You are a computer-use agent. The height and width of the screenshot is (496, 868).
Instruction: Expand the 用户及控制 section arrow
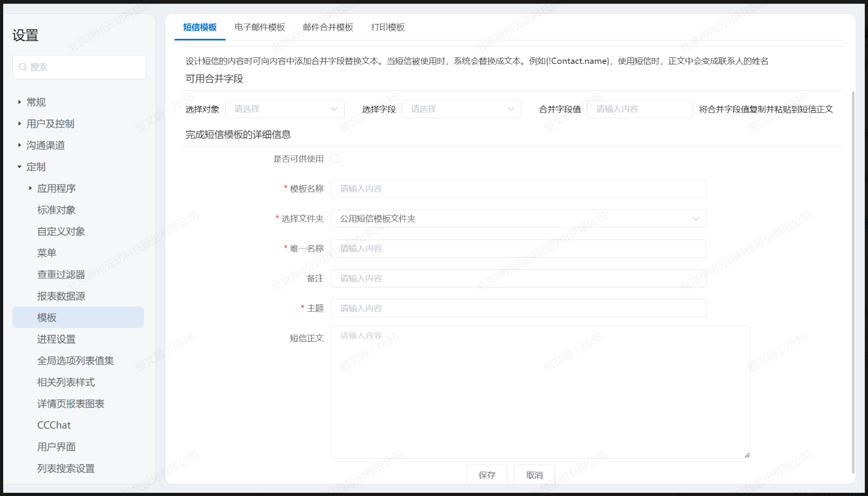(20, 123)
